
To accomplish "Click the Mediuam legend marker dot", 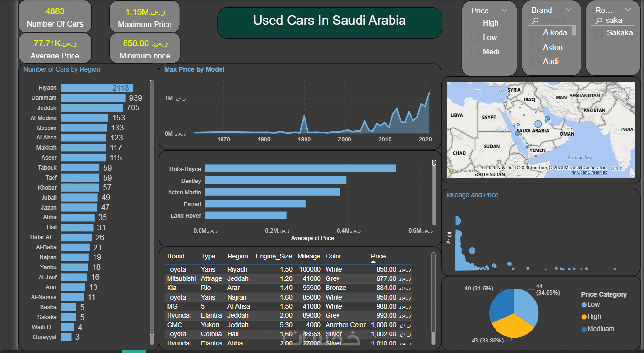I will click(584, 329).
